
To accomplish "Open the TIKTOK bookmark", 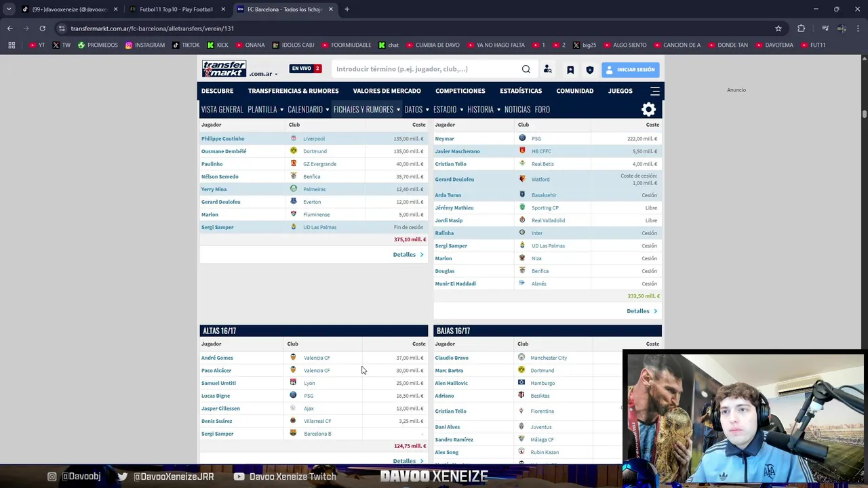I will tap(186, 45).
